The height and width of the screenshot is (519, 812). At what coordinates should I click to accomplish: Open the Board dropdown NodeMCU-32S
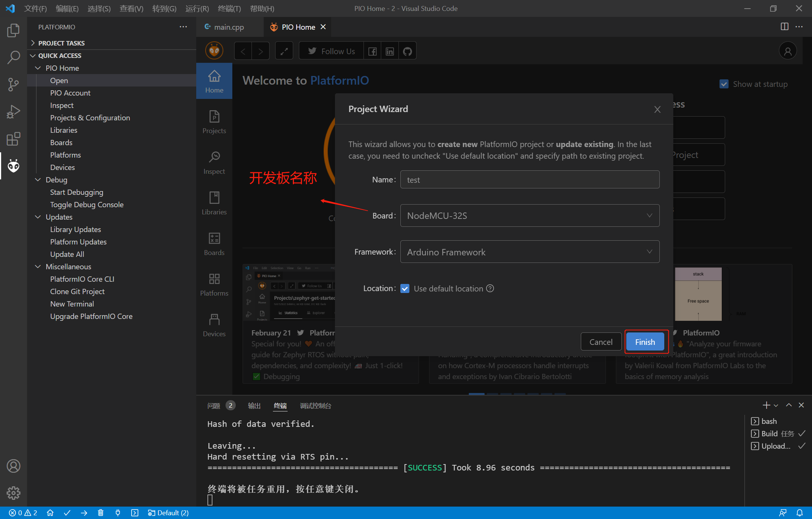pyautogui.click(x=530, y=215)
